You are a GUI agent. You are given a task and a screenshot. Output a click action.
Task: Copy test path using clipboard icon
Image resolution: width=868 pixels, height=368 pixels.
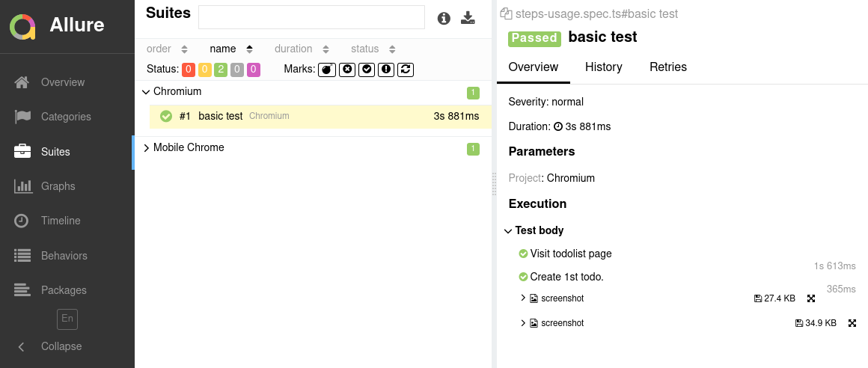pos(506,13)
